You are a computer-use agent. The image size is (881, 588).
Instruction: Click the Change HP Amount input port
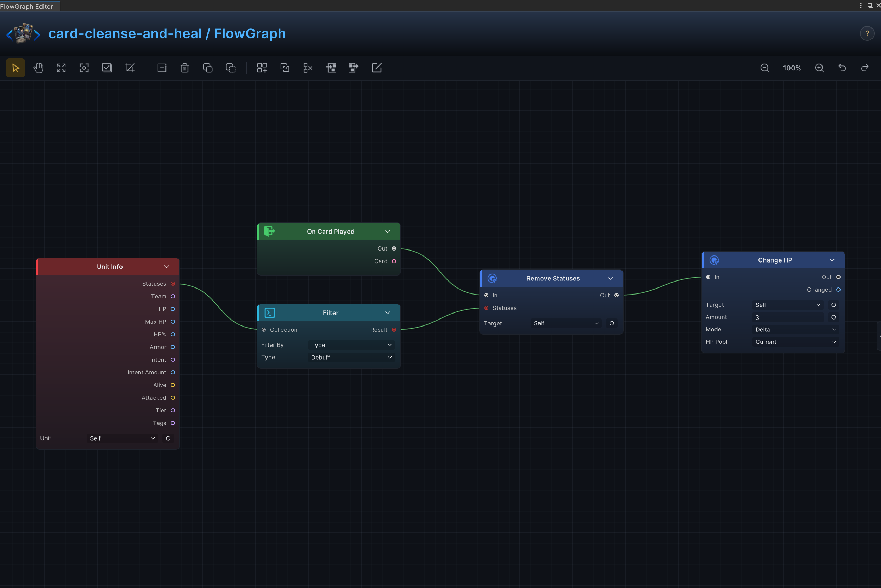click(833, 317)
